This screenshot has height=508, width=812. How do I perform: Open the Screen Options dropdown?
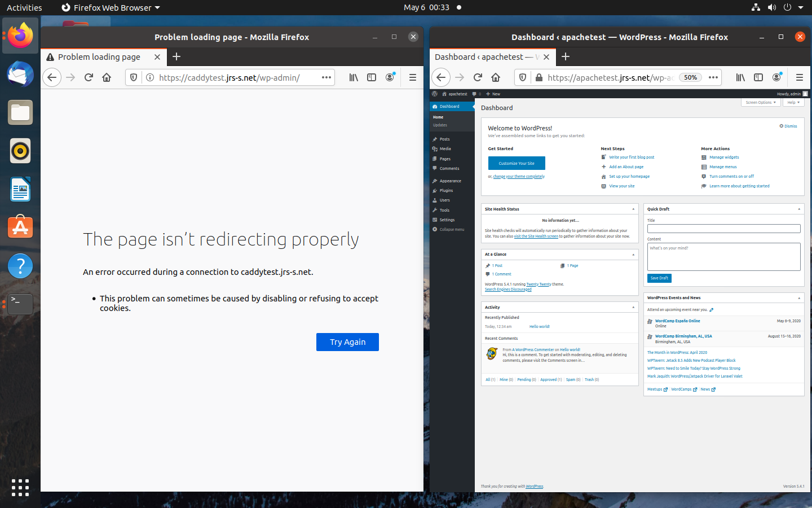(x=761, y=102)
